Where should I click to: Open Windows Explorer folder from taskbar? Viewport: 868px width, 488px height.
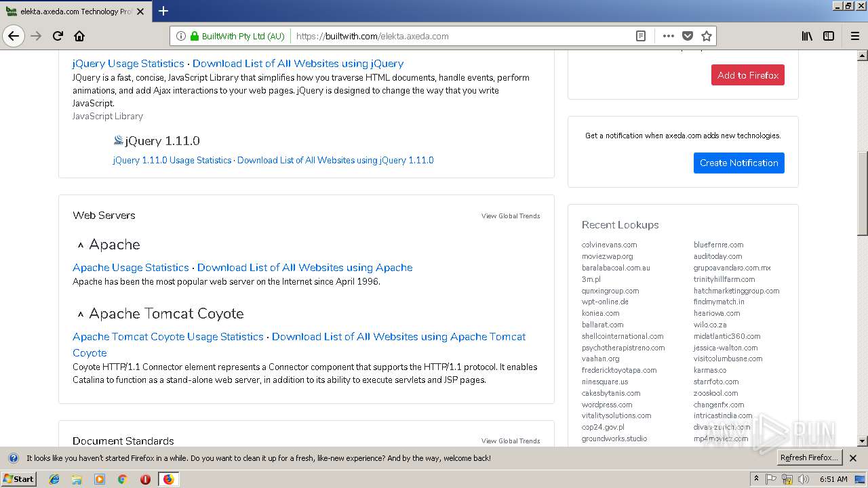77,479
